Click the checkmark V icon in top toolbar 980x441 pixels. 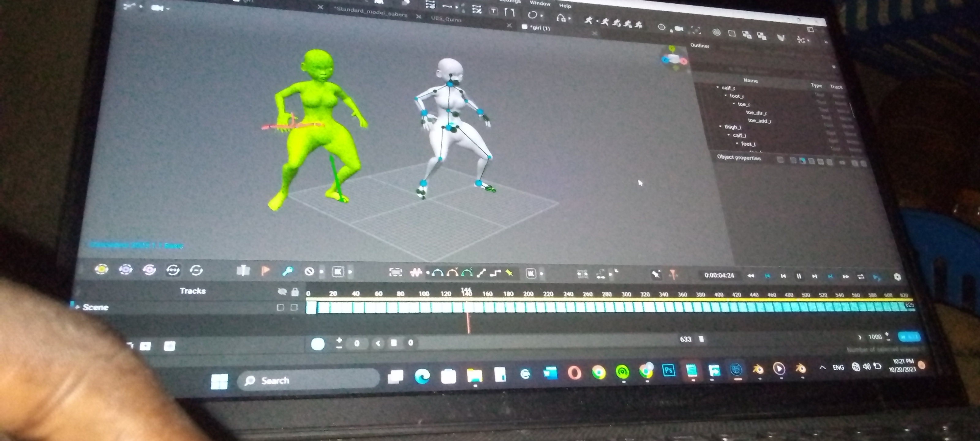[x=781, y=37]
